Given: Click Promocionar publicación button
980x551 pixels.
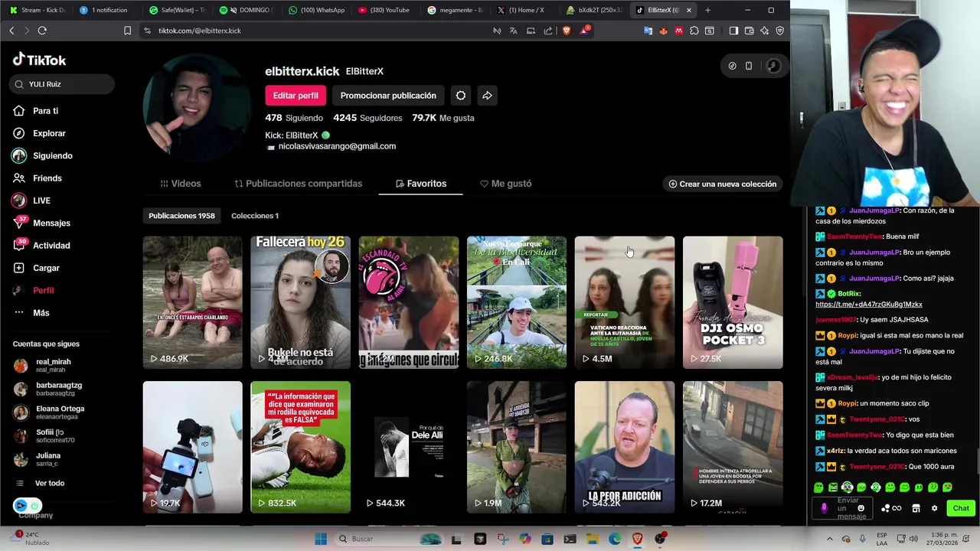Looking at the screenshot, I should (388, 96).
